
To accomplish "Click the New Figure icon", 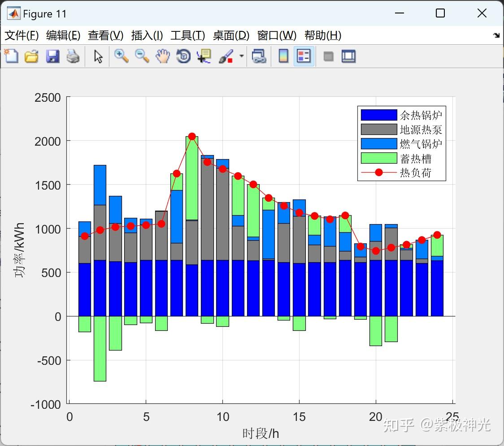I will 11,56.
